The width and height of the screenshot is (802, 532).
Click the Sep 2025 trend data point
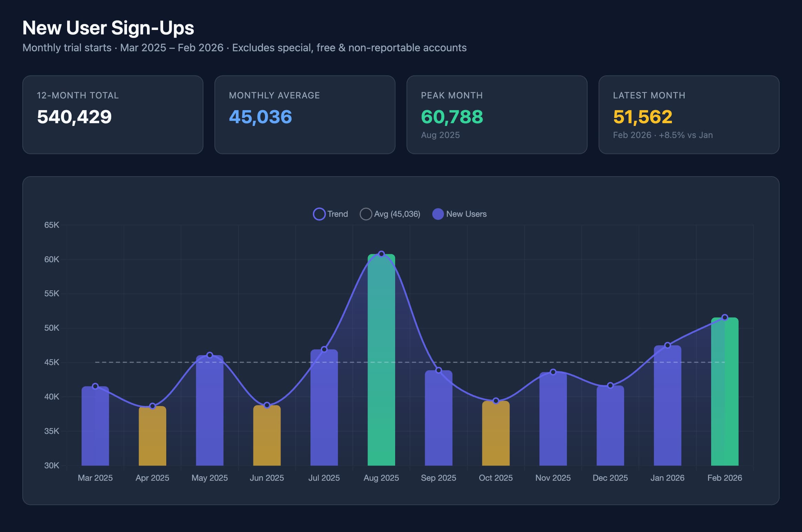(439, 370)
